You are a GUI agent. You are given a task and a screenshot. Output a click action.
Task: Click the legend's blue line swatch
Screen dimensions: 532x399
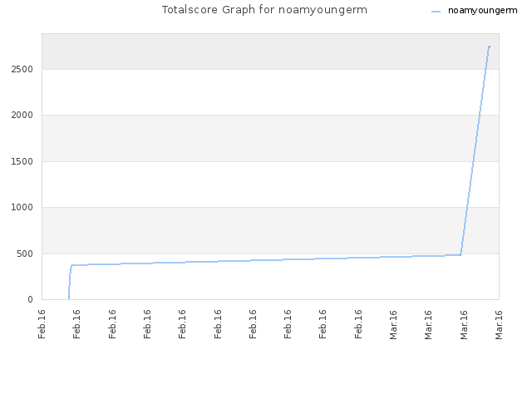click(x=436, y=12)
